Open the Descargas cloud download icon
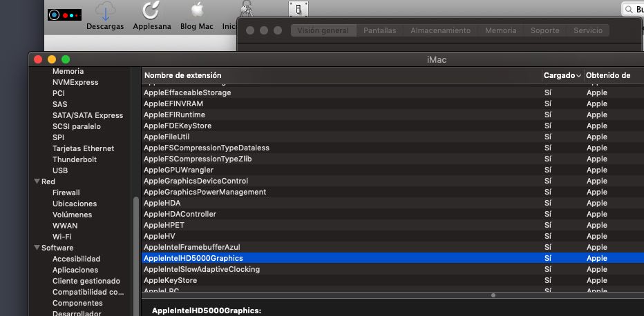This screenshot has width=644, height=316. click(105, 12)
